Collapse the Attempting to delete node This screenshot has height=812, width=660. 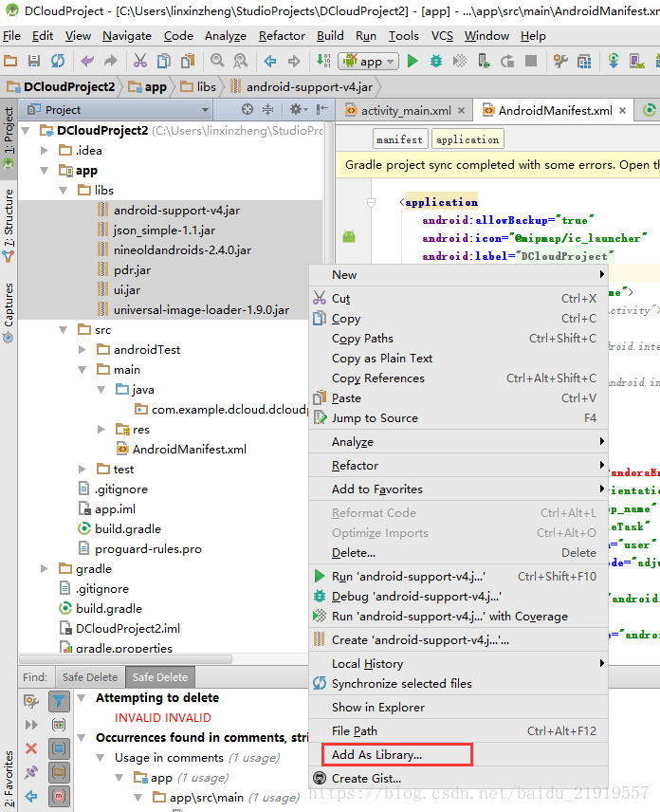click(x=82, y=698)
